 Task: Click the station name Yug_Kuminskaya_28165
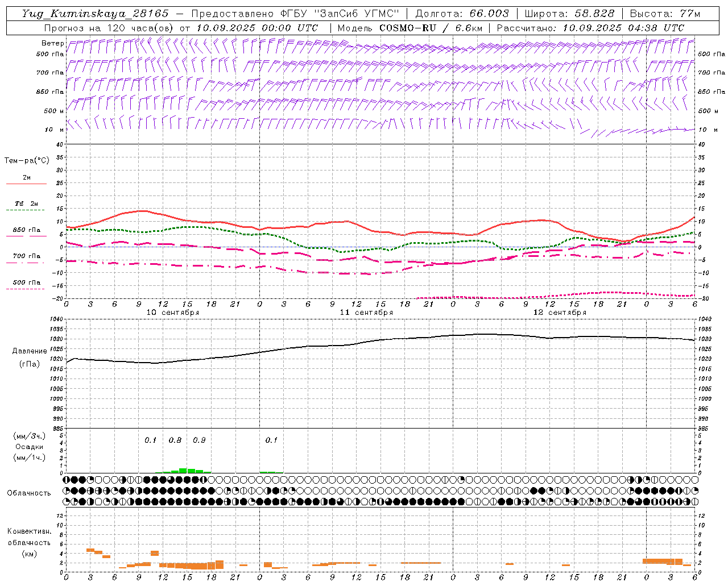pos(95,14)
